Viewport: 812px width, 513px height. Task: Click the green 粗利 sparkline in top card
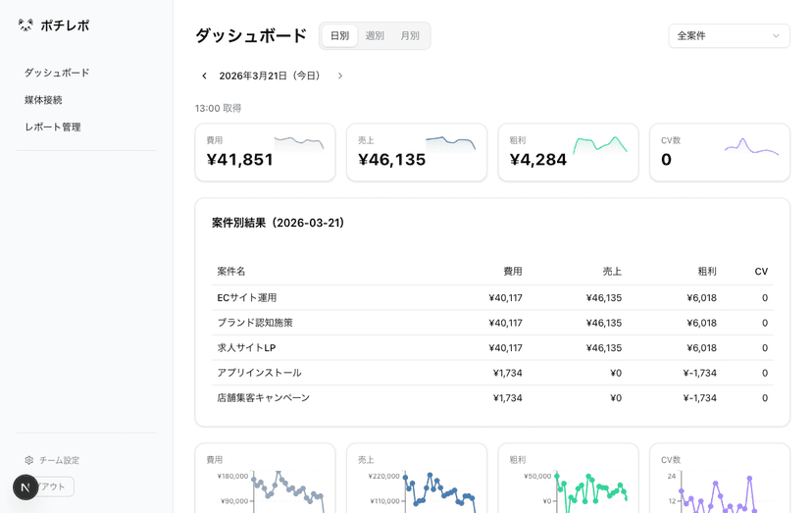click(601, 145)
